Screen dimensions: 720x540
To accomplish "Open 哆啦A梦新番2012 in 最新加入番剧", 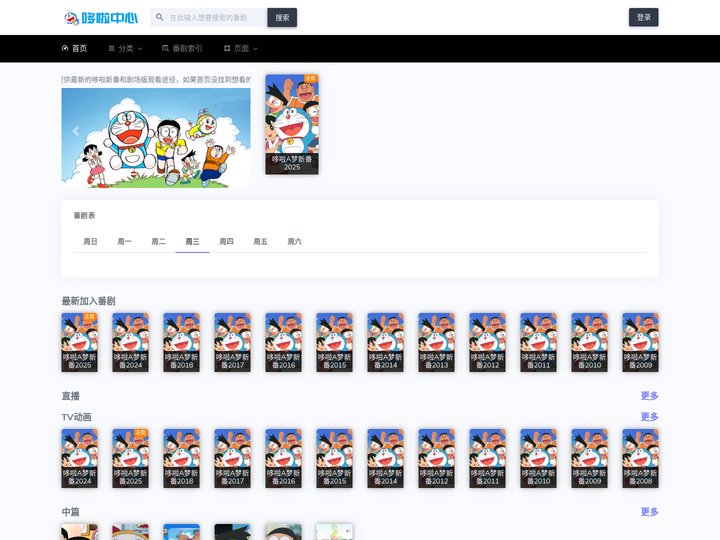I will tap(487, 342).
